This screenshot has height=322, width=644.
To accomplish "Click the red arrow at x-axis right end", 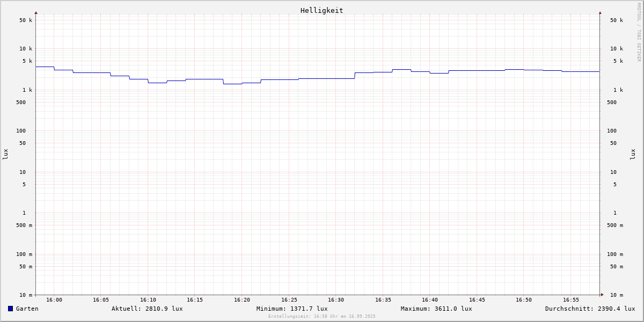I will tap(602, 295).
